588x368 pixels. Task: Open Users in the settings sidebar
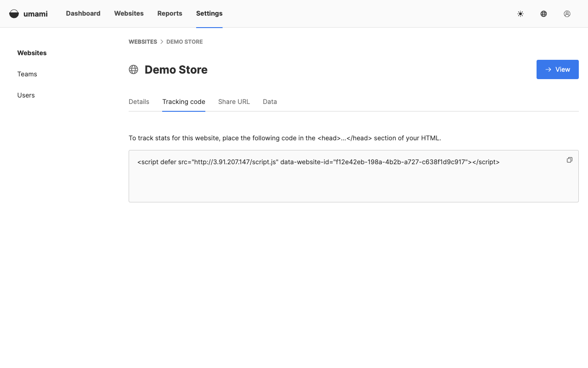26,95
